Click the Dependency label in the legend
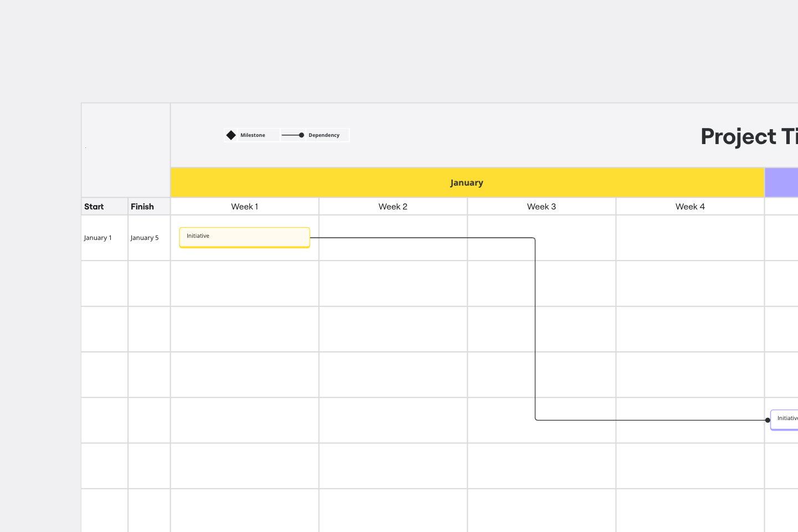798x532 pixels. pyautogui.click(x=324, y=135)
